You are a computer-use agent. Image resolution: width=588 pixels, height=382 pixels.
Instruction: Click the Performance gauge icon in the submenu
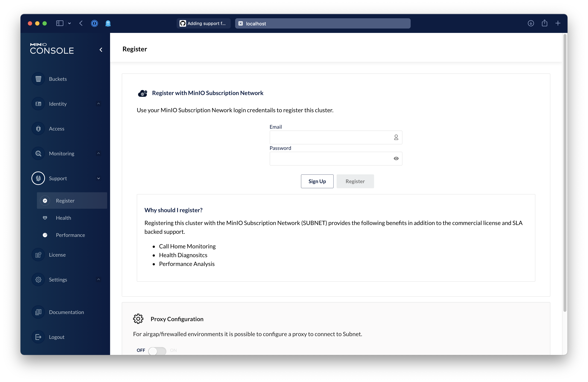point(45,235)
